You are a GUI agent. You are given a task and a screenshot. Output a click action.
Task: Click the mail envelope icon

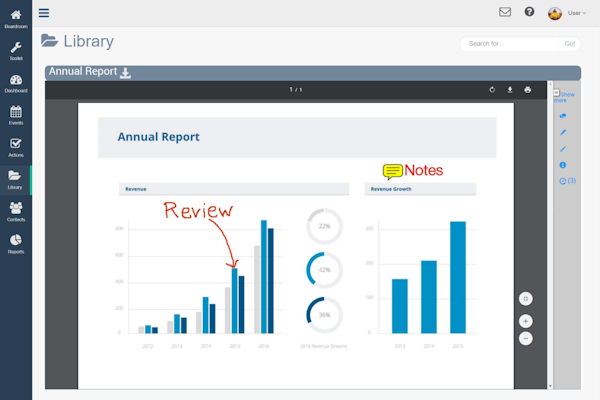(x=505, y=13)
